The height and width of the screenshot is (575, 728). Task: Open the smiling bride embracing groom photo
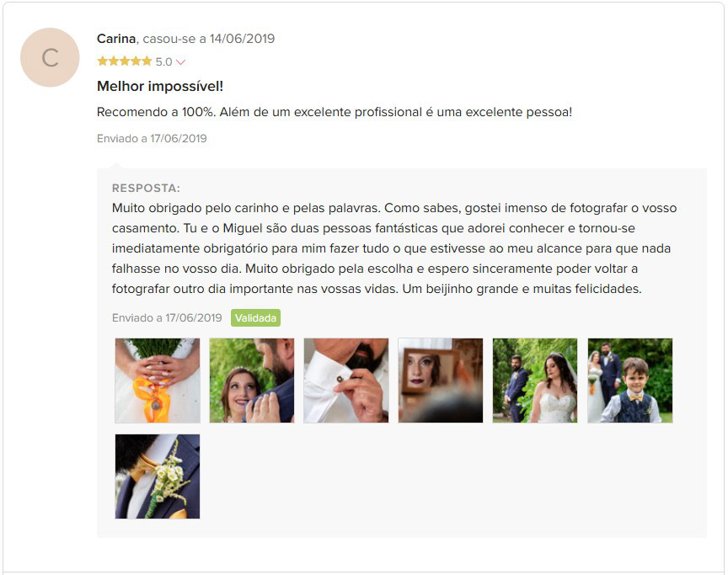click(x=252, y=381)
